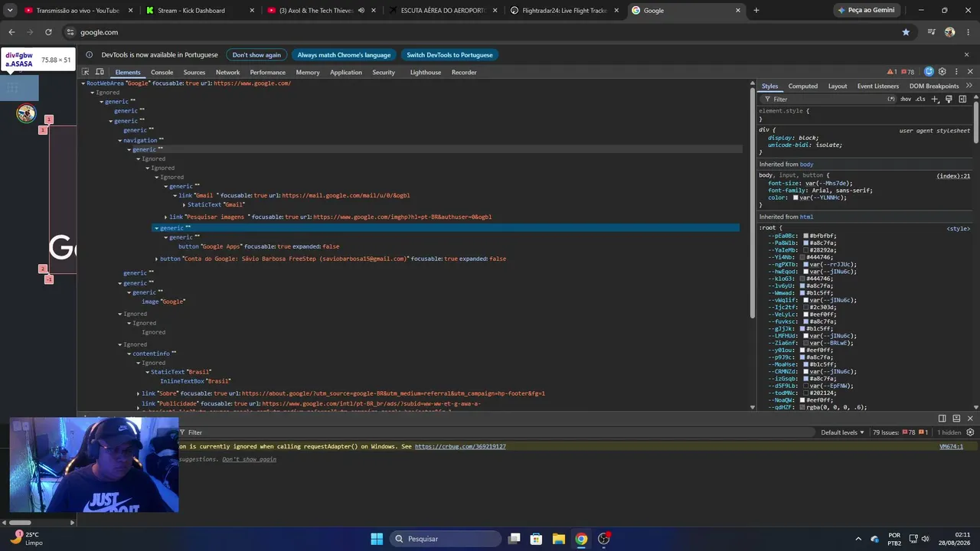
Task: Show more Styles pane tabs chevron
Action: (x=969, y=86)
